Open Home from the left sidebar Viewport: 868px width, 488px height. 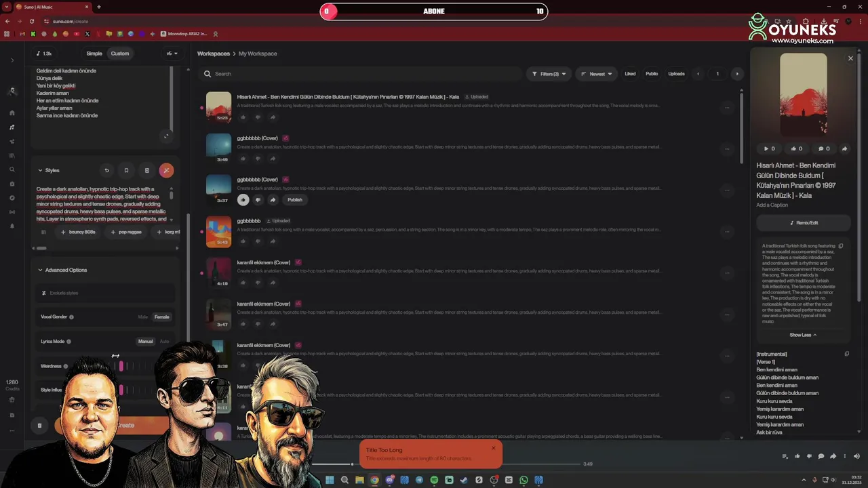12,113
